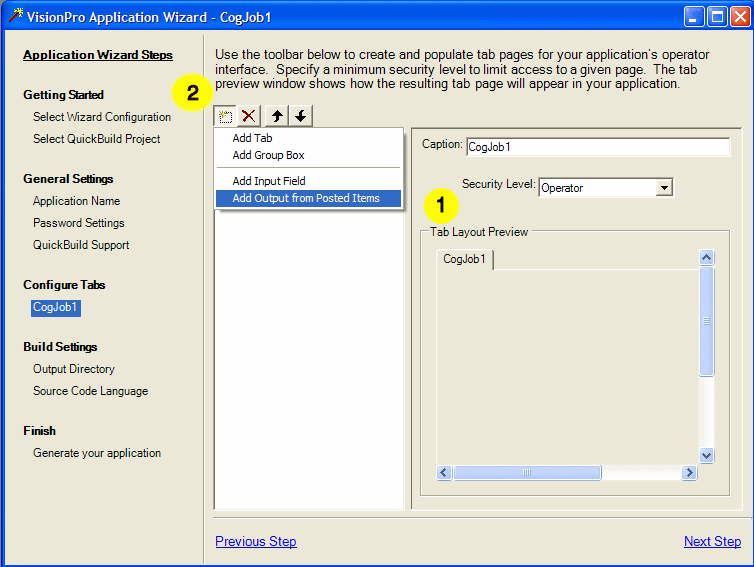
Task: Go to Previous Step link
Action: point(256,541)
